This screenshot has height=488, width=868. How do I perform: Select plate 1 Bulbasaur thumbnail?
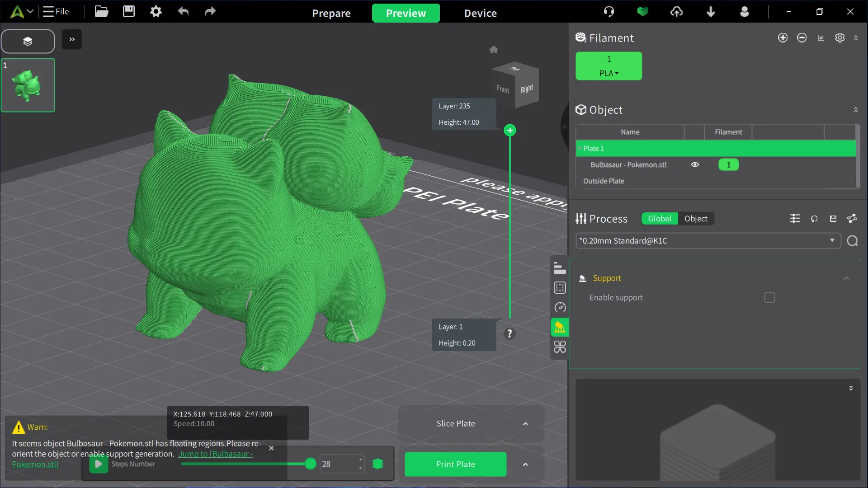tap(28, 85)
